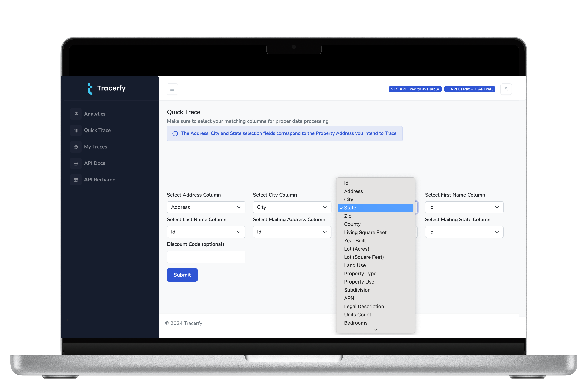Choose Zip from the dropdown list

348,216
